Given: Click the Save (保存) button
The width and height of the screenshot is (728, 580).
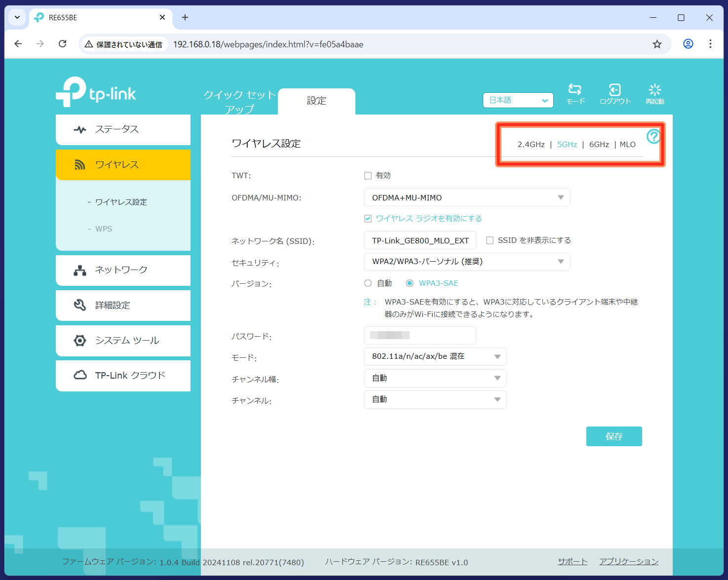Looking at the screenshot, I should pos(614,436).
